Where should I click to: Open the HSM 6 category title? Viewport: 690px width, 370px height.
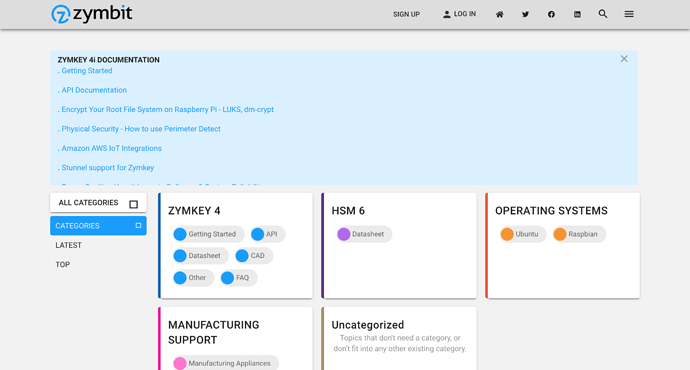pos(348,211)
